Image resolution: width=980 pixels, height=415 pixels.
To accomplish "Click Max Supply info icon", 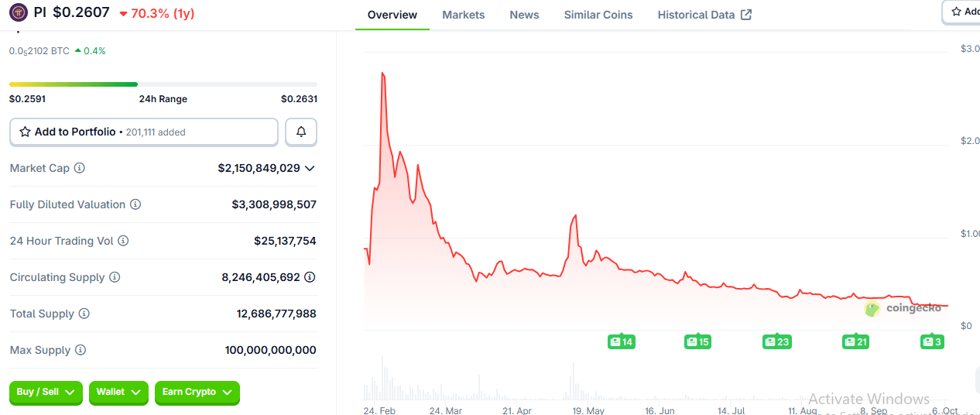I will 81,350.
